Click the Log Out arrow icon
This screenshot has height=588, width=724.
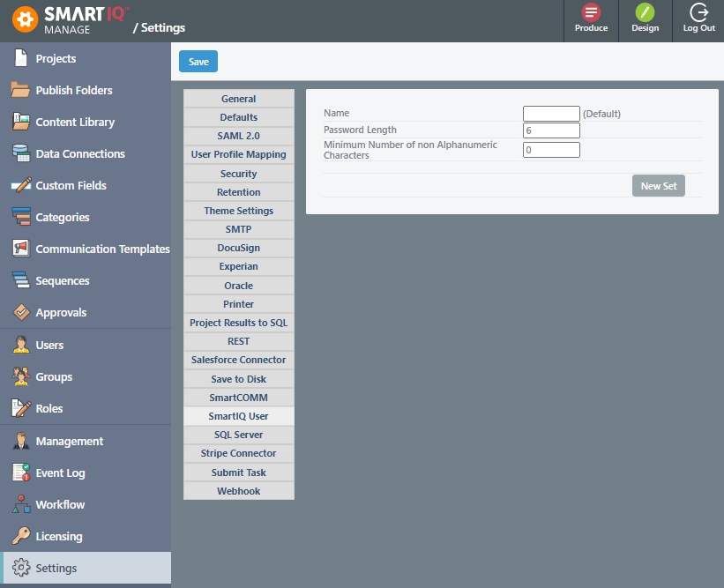point(698,12)
